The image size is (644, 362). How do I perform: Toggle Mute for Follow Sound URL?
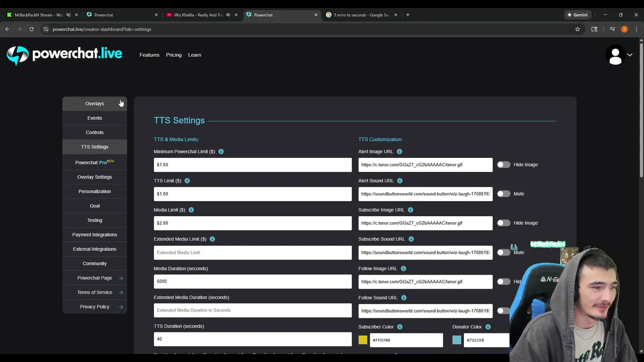coord(504,311)
